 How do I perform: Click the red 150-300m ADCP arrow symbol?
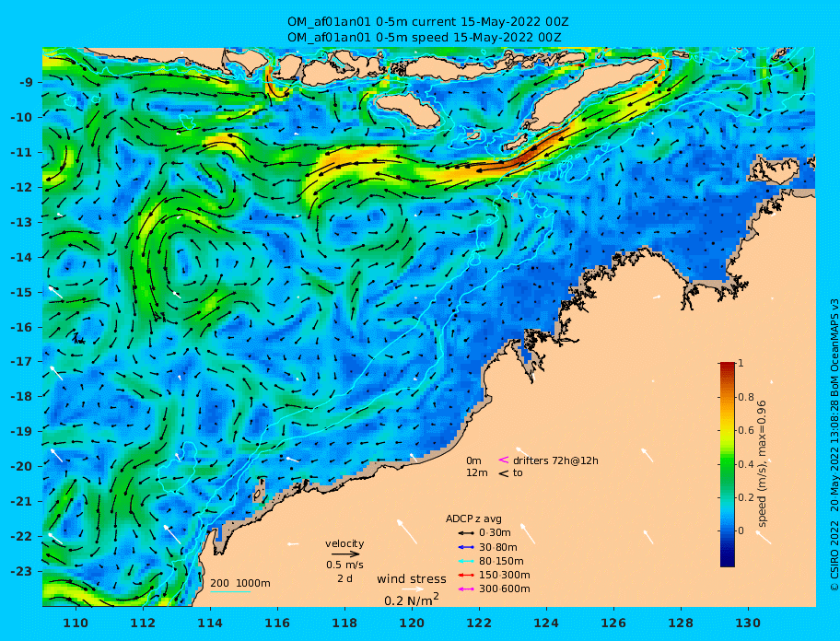point(466,575)
